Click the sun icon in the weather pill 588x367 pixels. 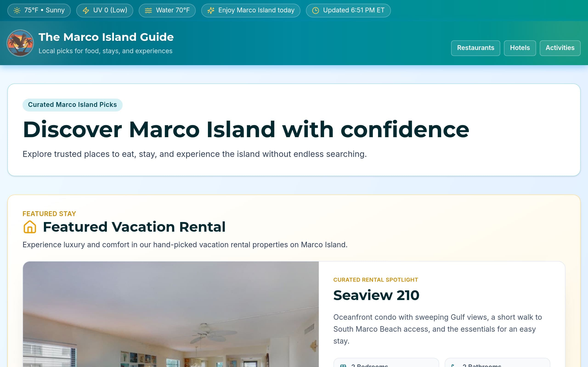pyautogui.click(x=17, y=10)
